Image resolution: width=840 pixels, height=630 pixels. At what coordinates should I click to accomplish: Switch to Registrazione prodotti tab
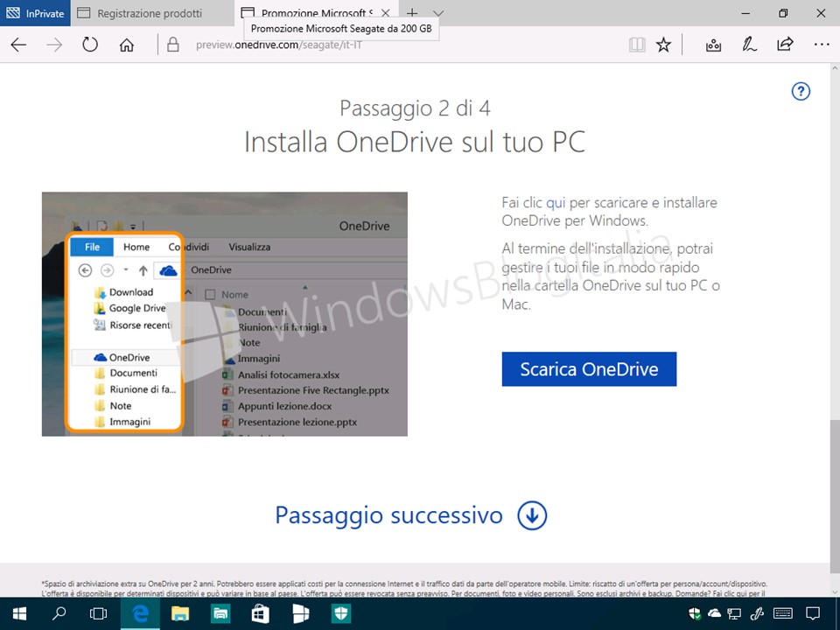152,13
